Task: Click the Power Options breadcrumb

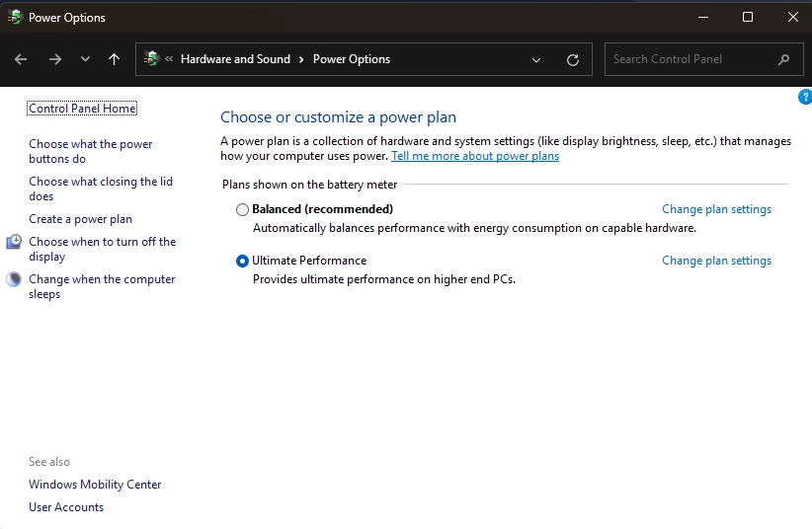Action: click(x=352, y=59)
